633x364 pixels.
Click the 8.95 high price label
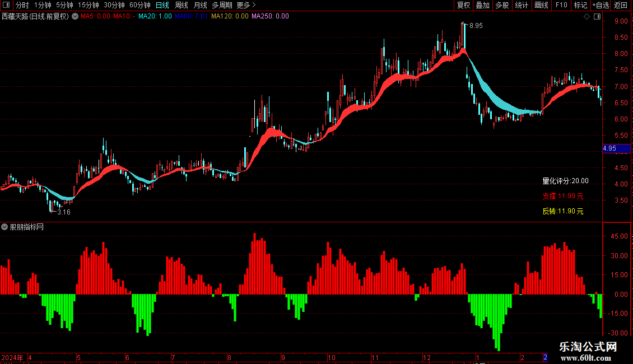pyautogui.click(x=476, y=26)
